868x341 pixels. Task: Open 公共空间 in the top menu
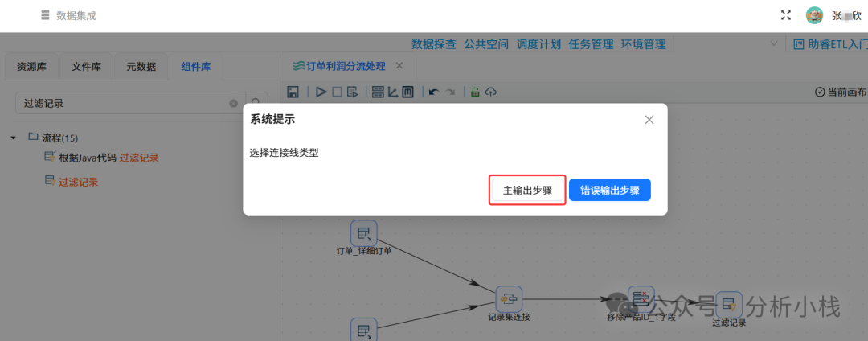pos(486,44)
